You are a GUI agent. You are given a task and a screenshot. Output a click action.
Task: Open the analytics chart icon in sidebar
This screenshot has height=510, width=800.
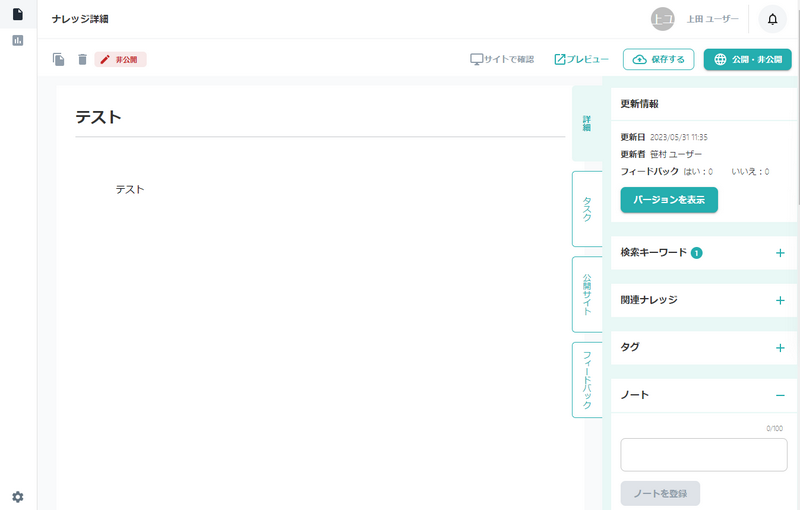click(17, 41)
